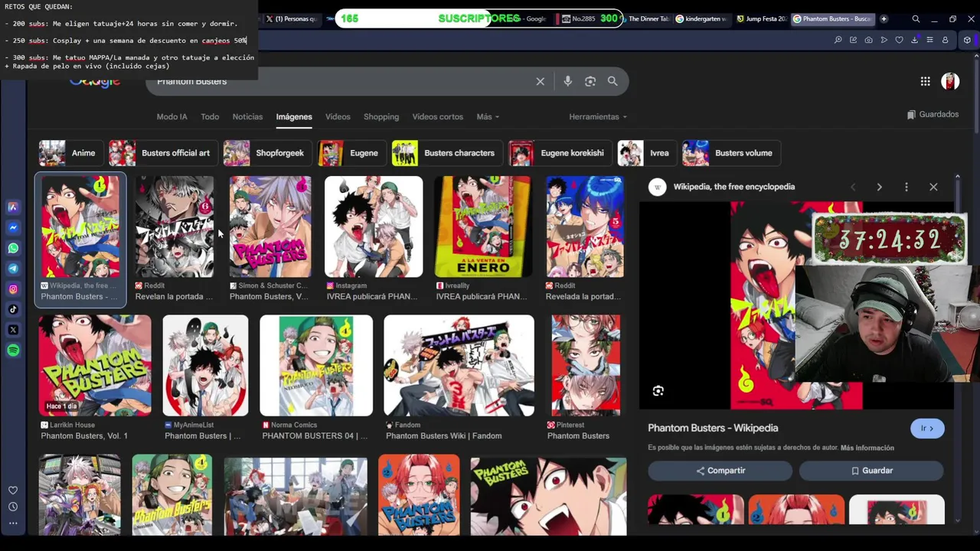Open the new tab plus button
Viewport: 980px width, 551px height.
tap(884, 19)
